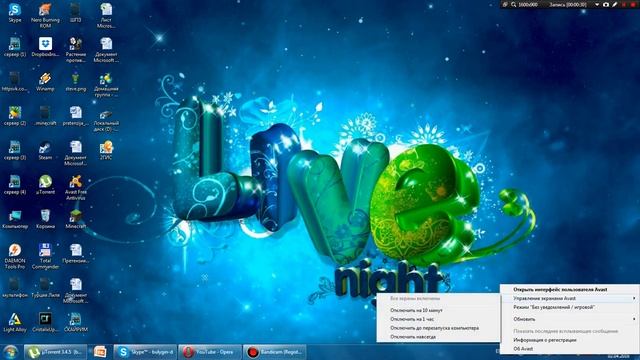Open the Skype desktop shortcut

[15, 13]
